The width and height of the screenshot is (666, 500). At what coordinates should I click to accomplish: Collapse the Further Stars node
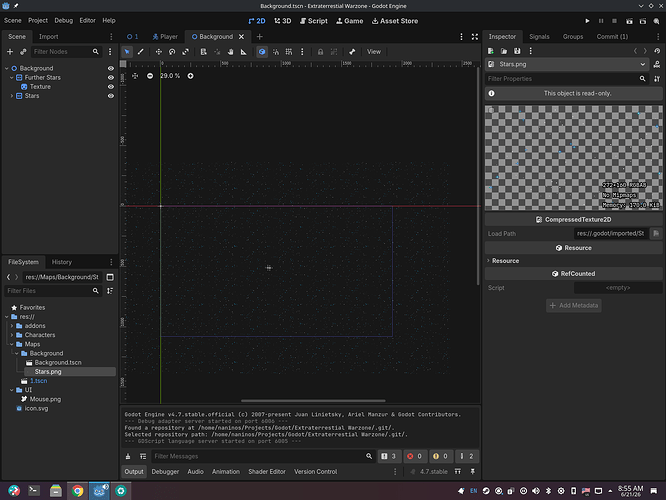point(12,78)
